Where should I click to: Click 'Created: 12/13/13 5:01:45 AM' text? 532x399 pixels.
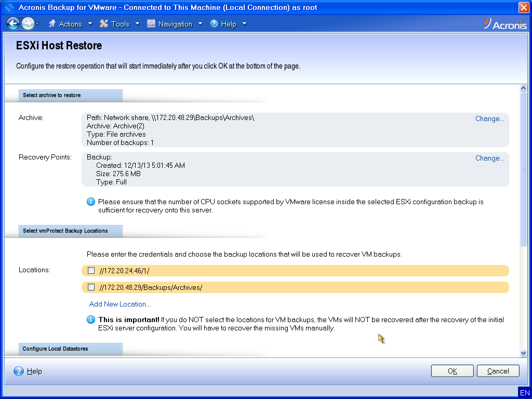[140, 166]
